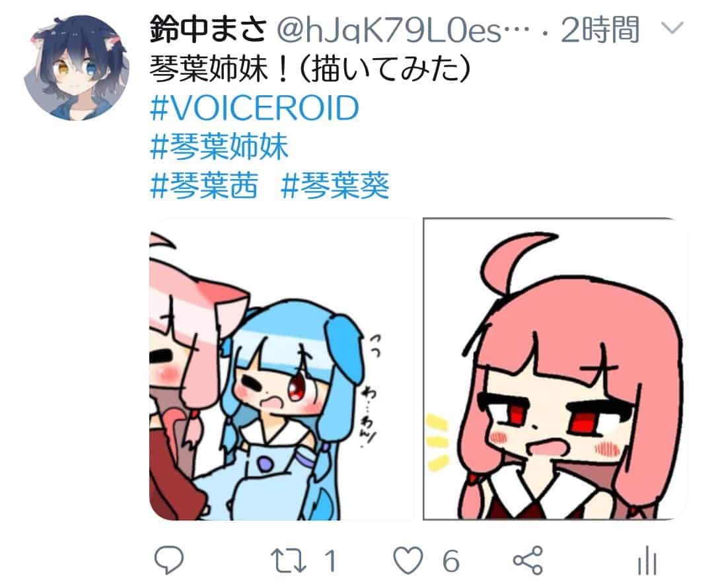Click the retweet count 1

(x=330, y=561)
